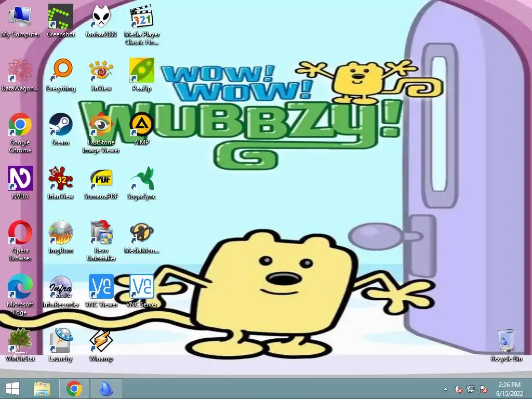Open Revo Uninstaller shortcut

(101, 241)
